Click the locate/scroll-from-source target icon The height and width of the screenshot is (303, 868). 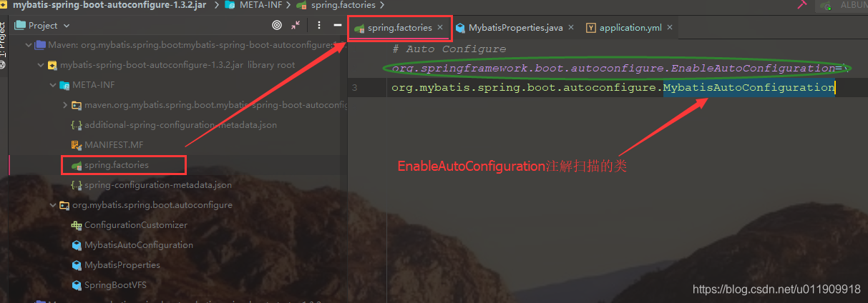point(277,25)
